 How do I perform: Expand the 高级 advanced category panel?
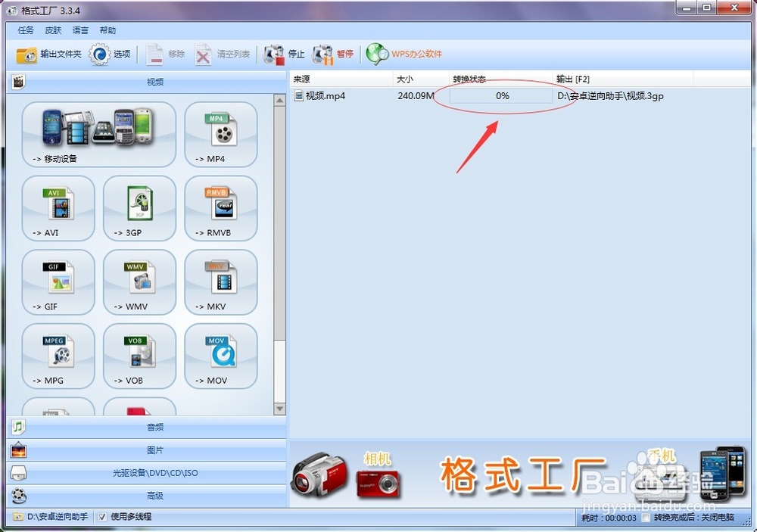tap(147, 496)
